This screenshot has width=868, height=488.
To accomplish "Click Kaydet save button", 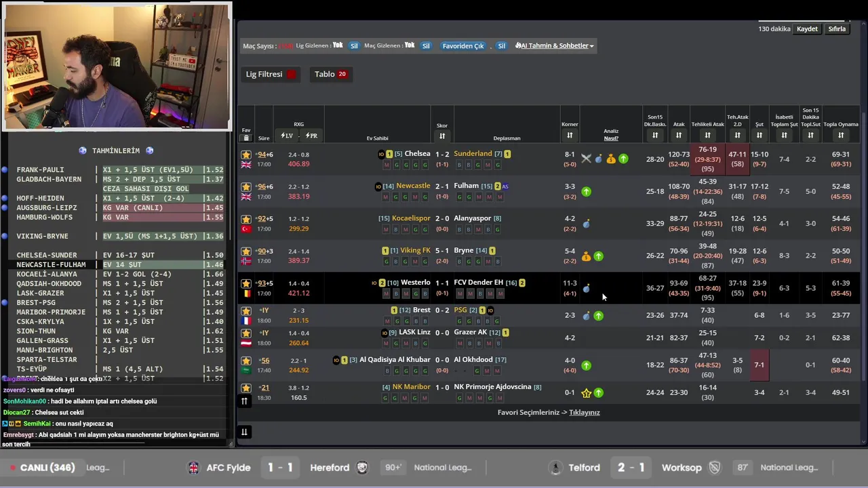I will [x=807, y=29].
